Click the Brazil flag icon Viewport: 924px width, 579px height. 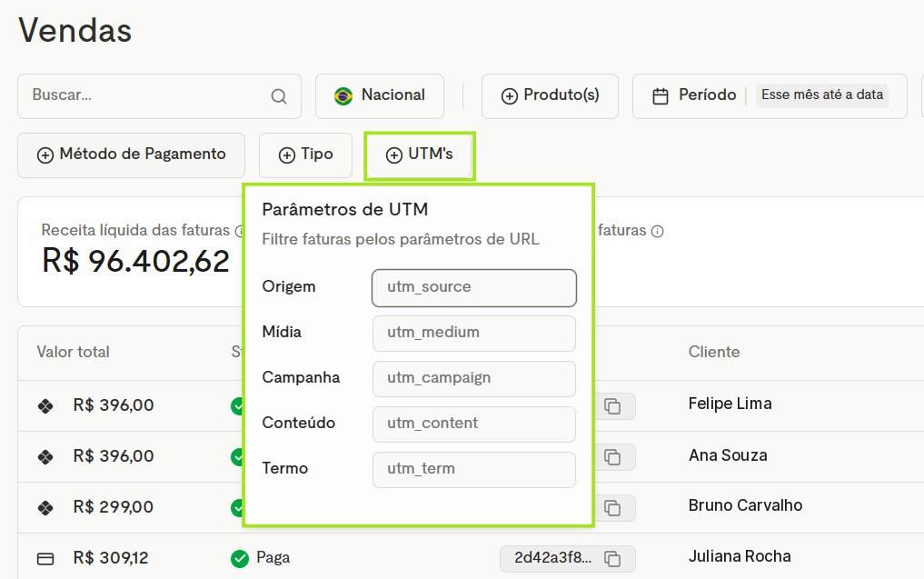pos(343,95)
